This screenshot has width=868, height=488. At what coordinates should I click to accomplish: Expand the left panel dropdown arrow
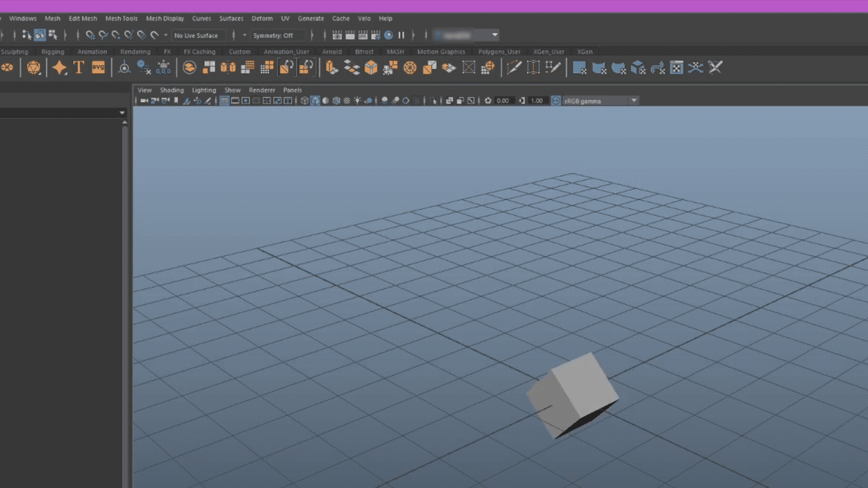pos(122,113)
